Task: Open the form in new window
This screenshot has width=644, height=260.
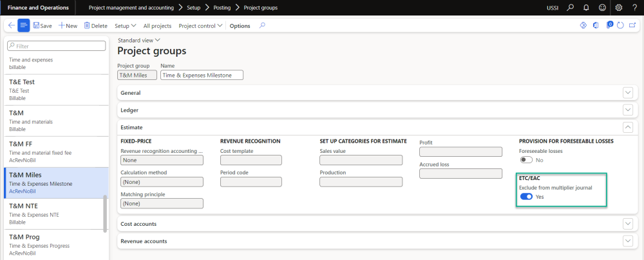Action: [632, 26]
